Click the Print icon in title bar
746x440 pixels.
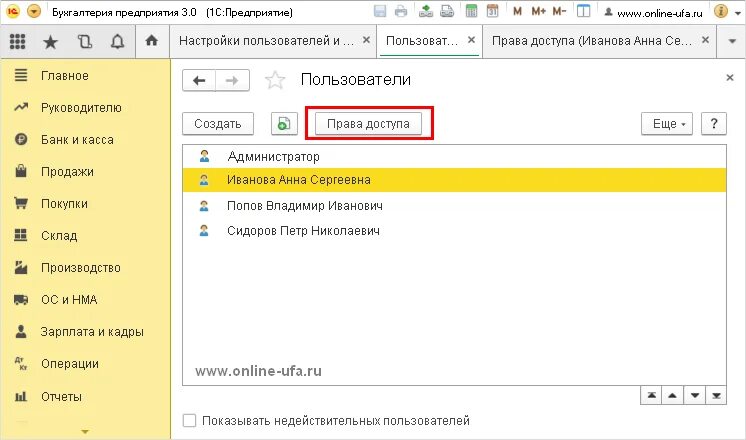pyautogui.click(x=401, y=11)
